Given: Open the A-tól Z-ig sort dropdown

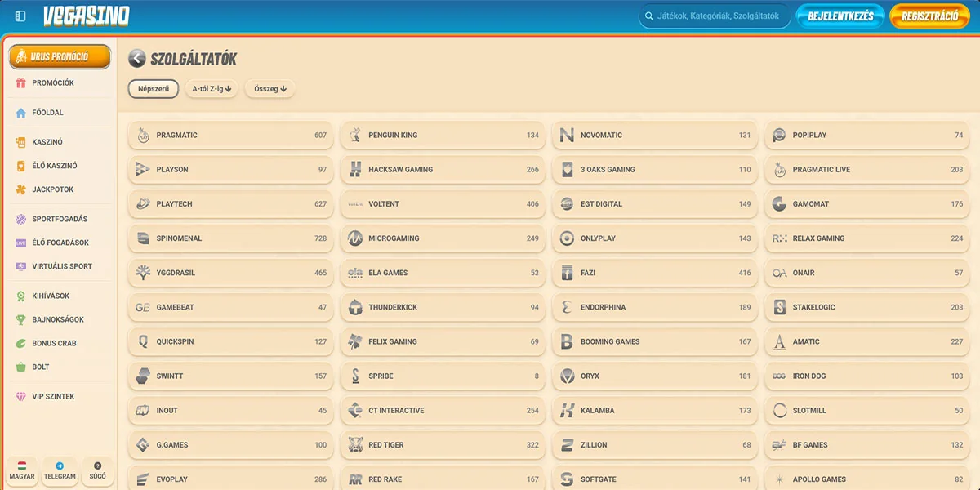Looking at the screenshot, I should point(212,89).
